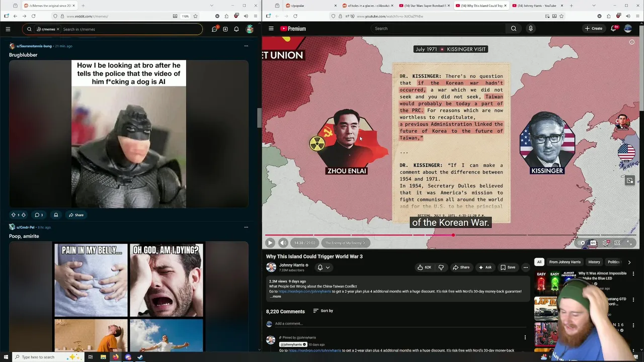Open YouTube guide hamburger menu
Viewport: 644px width, 362px height.
[x=271, y=29]
